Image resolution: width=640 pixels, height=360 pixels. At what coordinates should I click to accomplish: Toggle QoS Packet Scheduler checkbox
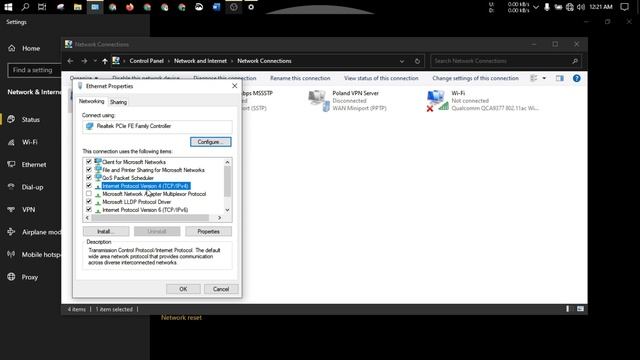click(89, 178)
